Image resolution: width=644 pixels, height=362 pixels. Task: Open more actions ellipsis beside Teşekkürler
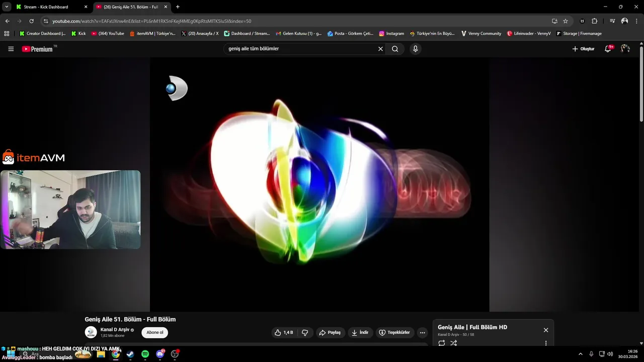click(422, 332)
